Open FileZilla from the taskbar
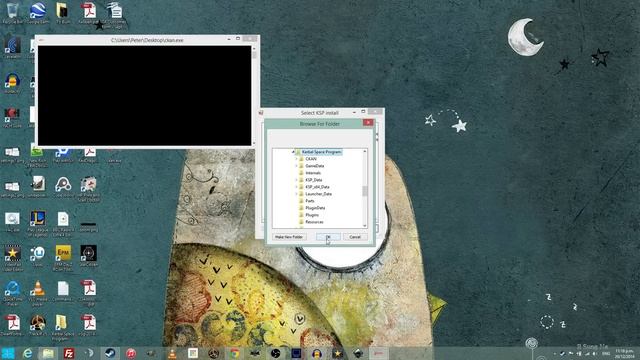 [x=69, y=353]
